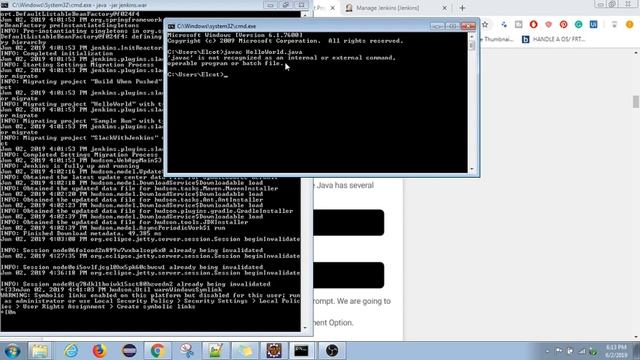Open the Windows Start menu orb
Image resolution: width=640 pixels, height=360 pixels.
pyautogui.click(x=12, y=351)
